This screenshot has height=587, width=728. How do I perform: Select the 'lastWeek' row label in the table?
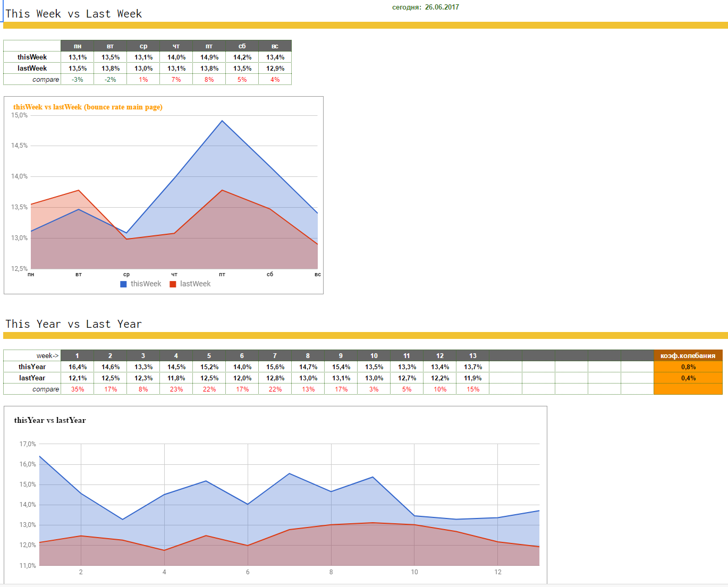tap(32, 69)
